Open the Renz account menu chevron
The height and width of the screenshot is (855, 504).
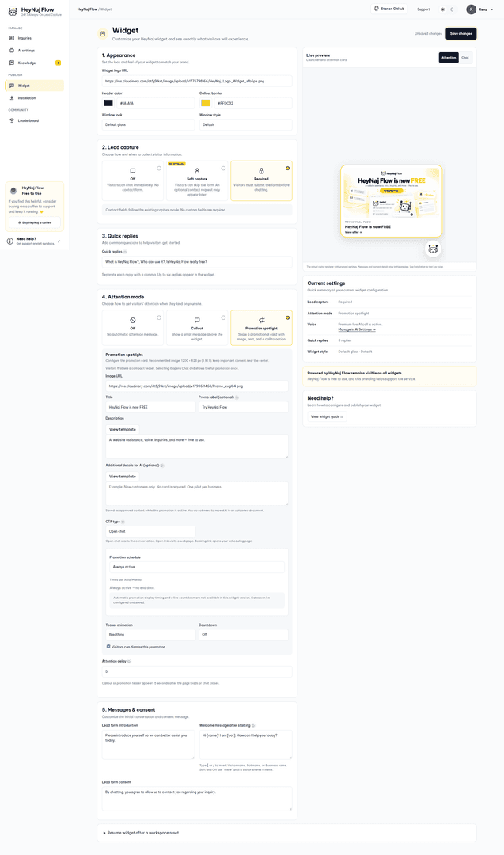coord(492,9)
